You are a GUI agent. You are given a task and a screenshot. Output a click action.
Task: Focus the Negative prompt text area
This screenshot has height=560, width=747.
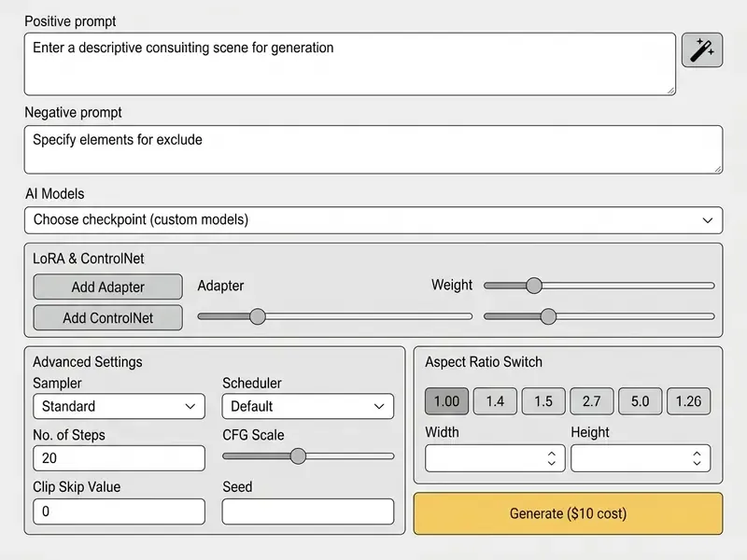(x=373, y=149)
